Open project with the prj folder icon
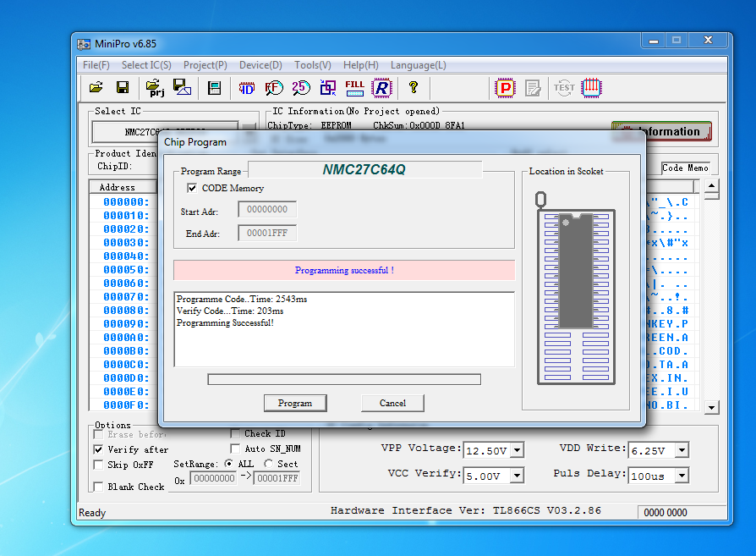 [154, 87]
